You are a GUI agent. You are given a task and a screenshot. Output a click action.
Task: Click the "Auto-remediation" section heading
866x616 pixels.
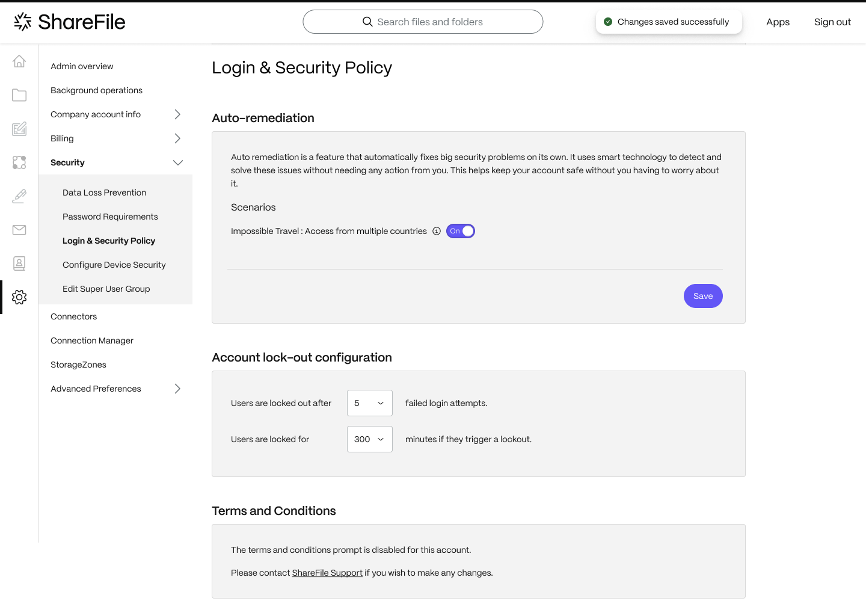[x=263, y=118]
